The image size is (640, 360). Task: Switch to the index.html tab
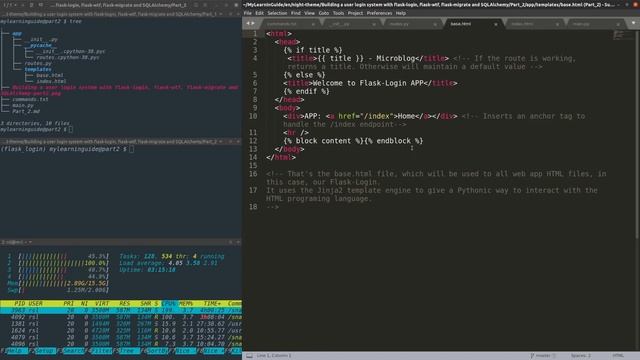534,24
